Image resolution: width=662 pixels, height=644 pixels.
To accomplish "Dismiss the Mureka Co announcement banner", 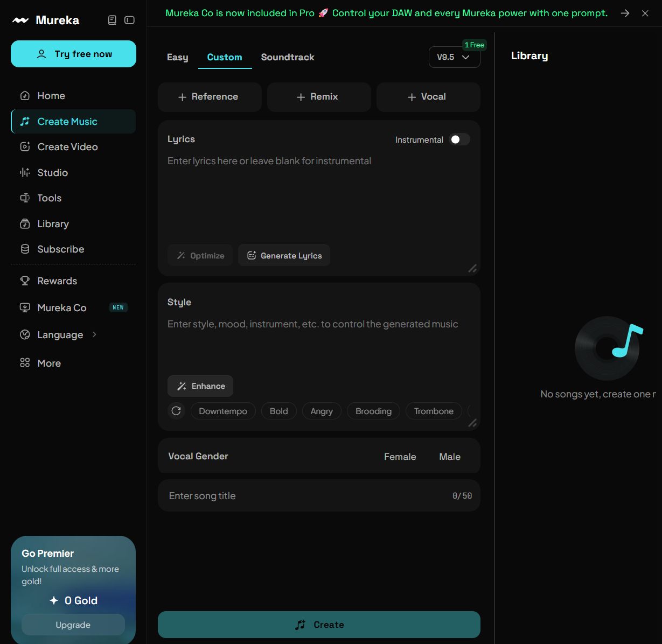I will pos(645,13).
